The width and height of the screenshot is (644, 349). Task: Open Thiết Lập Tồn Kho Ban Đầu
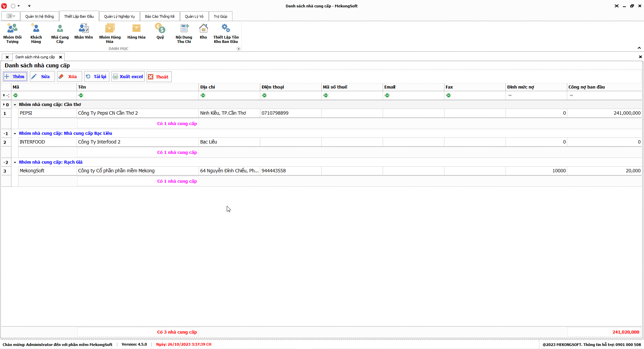coord(226,33)
